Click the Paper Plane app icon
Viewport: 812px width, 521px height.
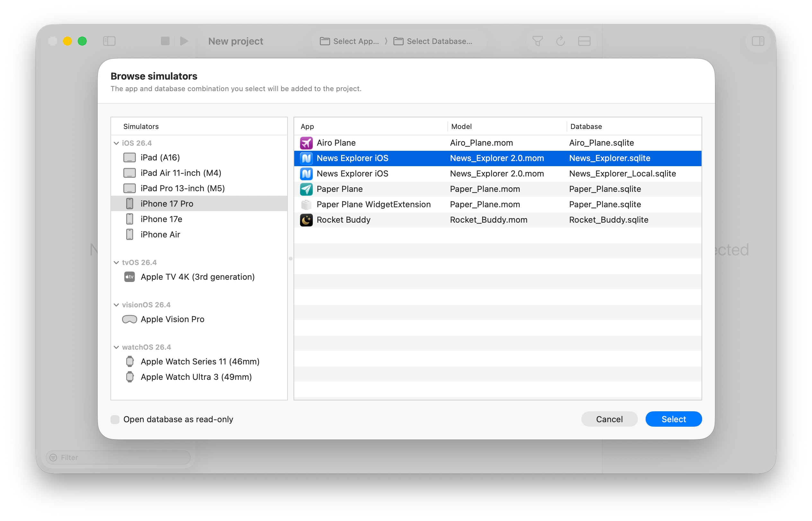306,189
